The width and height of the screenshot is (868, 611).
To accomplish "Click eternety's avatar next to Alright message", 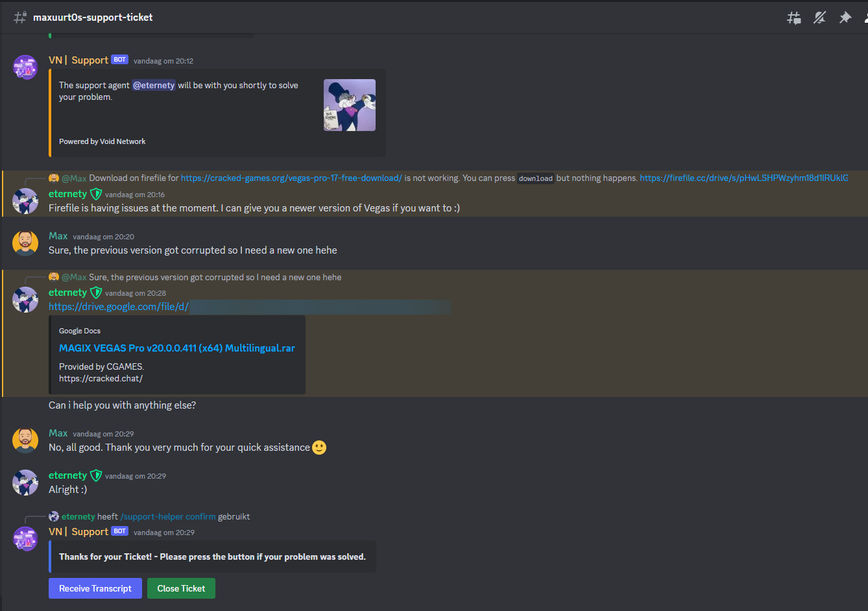I will (25, 483).
